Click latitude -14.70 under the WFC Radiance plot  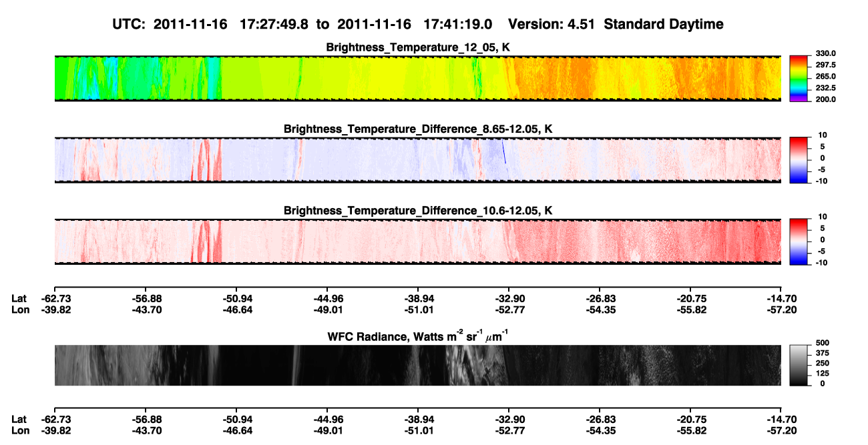[781, 420]
